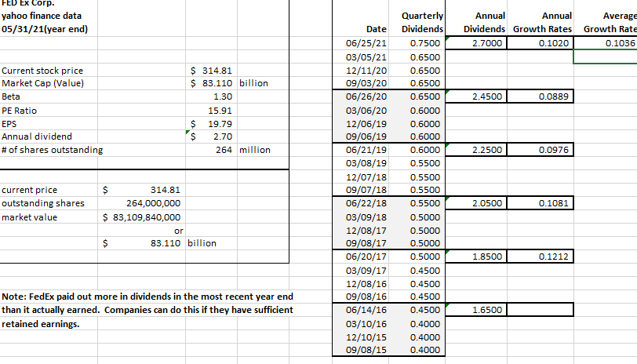Click growth rate 0.0976 cell
This screenshot has height=364, width=637.
click(541, 150)
